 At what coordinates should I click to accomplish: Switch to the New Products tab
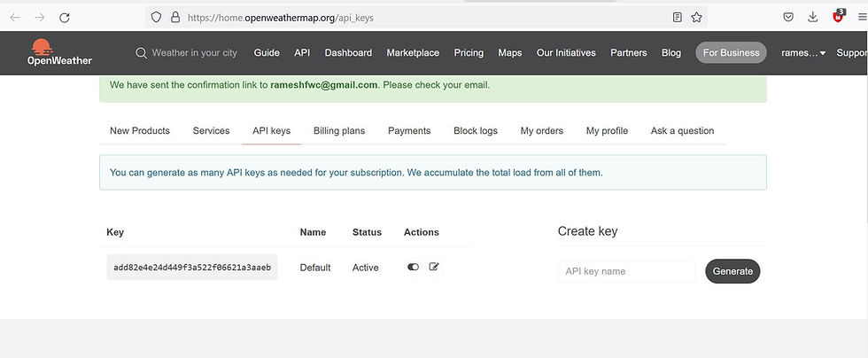click(140, 131)
